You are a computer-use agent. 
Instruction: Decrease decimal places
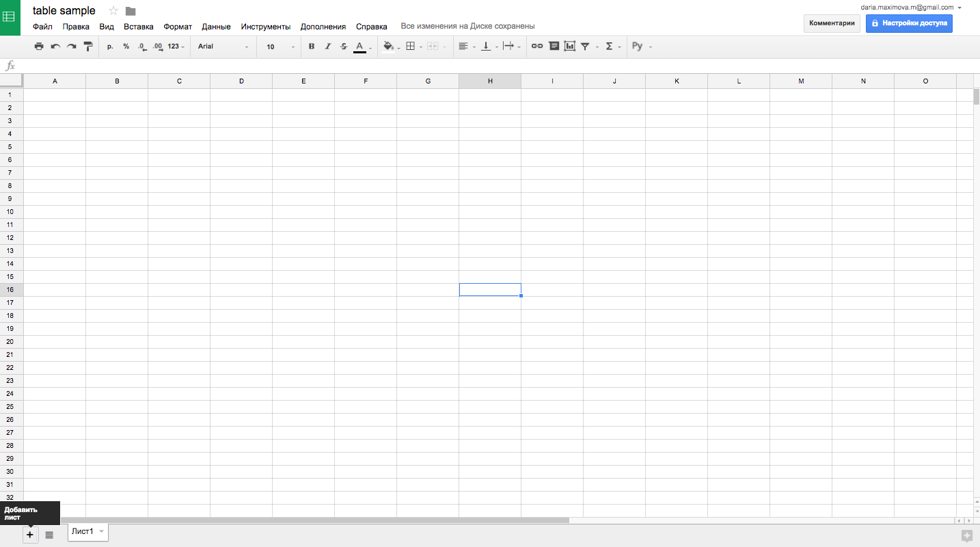[142, 46]
